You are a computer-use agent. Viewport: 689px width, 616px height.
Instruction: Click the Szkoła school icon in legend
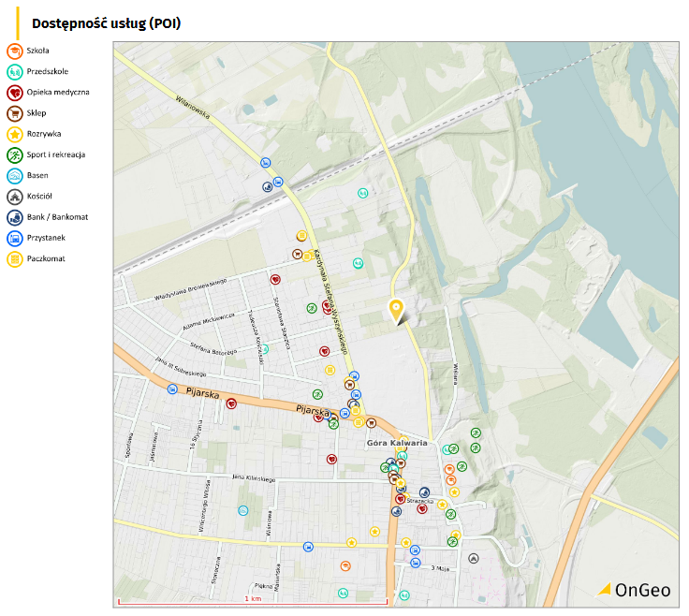14,51
